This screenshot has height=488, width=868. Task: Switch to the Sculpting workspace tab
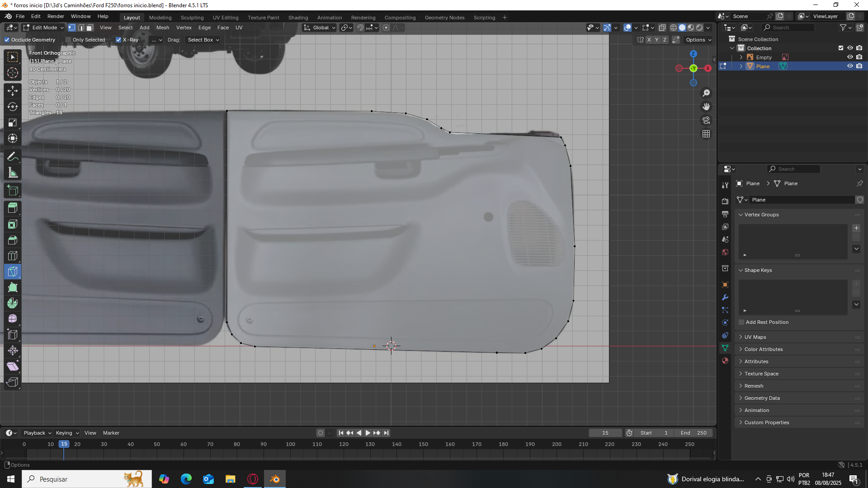[x=192, y=18]
